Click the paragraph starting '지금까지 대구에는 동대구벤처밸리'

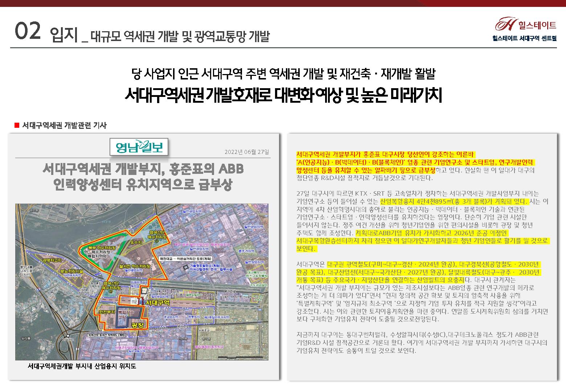click(422, 342)
